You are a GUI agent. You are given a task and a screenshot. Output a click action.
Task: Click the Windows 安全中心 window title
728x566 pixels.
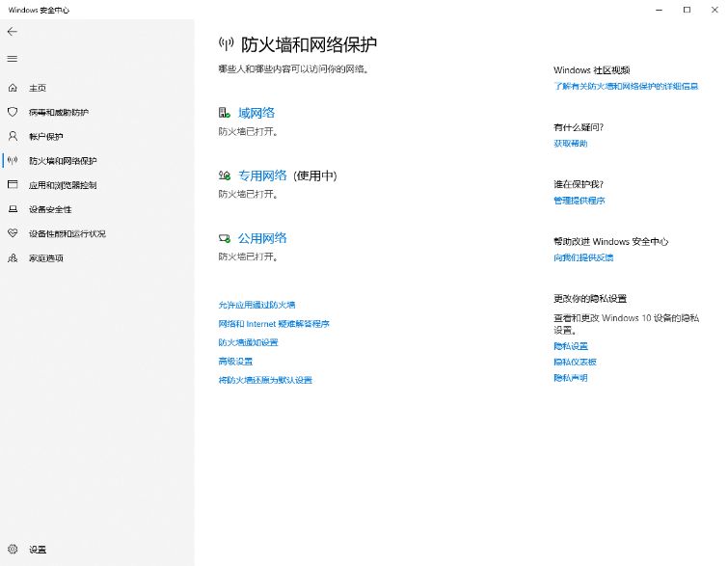(x=39, y=10)
